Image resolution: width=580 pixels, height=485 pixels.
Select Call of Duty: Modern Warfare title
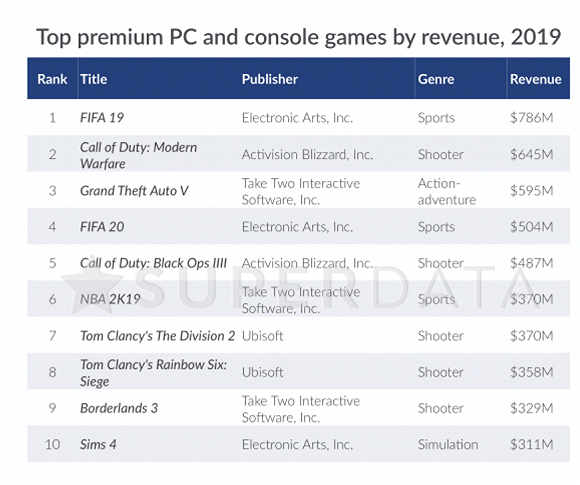click(139, 155)
